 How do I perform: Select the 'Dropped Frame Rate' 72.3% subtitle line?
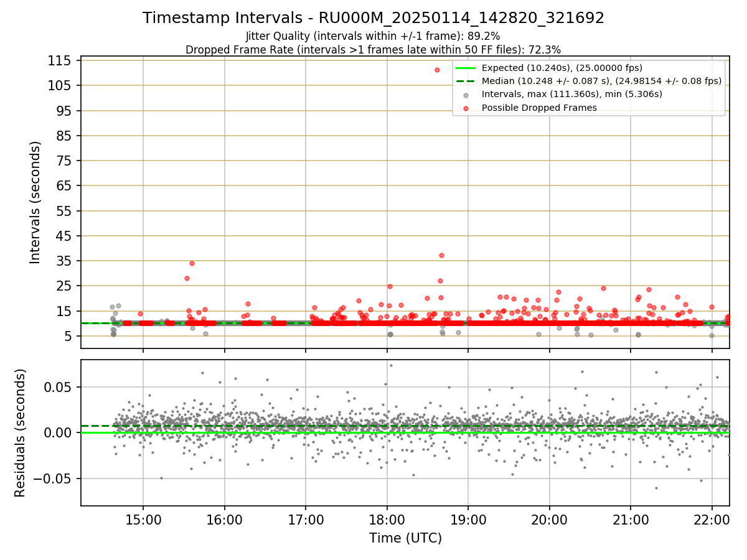pos(373,49)
